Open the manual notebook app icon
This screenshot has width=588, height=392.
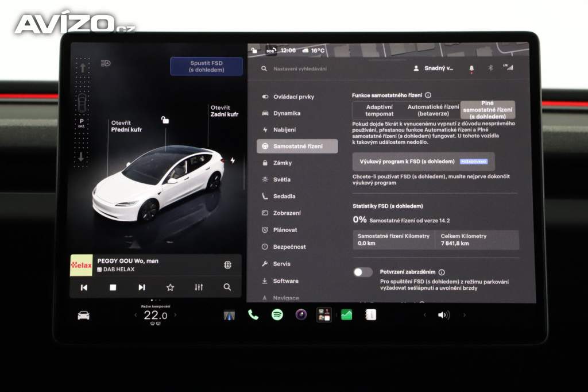point(370,314)
